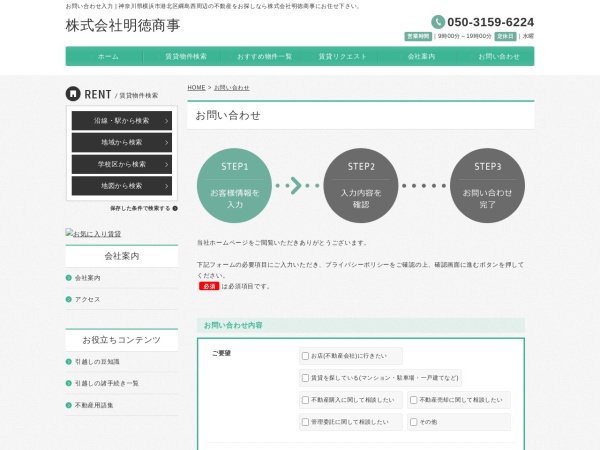
Task: Click arrow icon next to 保存した条件で検索する
Action: [175, 209]
